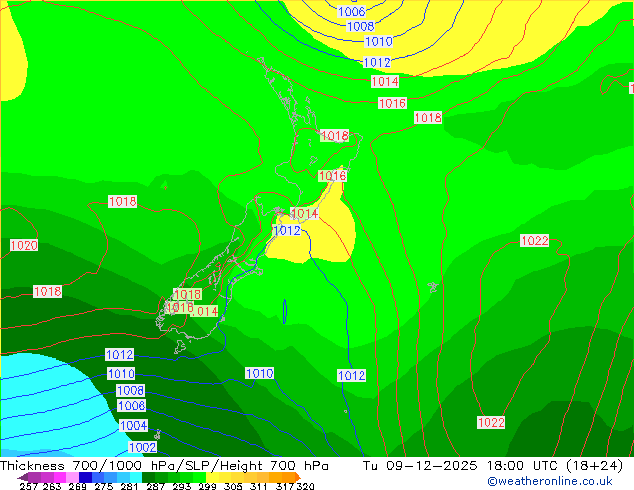Click the map title 'Thickness 700/1000 hPa/SLP/Height 700 hPa'

click(x=164, y=466)
